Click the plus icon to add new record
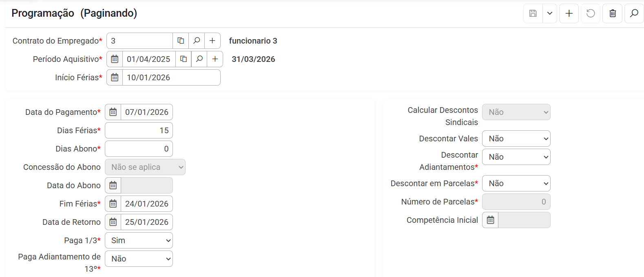Screen dimensions: 644x277 [569, 13]
